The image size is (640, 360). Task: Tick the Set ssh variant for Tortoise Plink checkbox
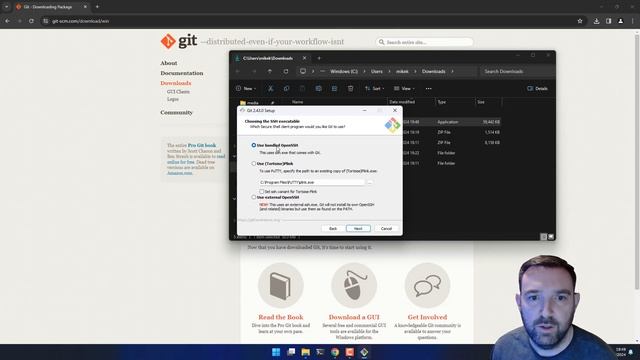tap(262, 191)
